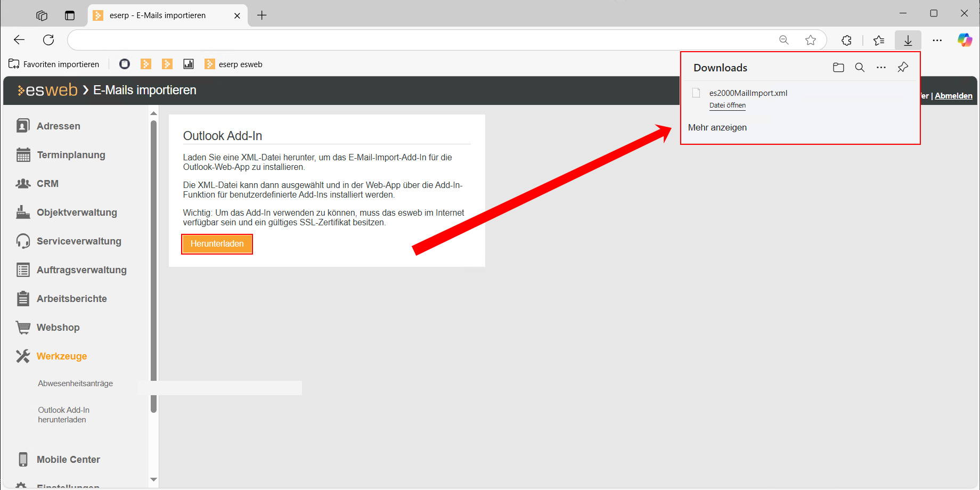Go back to previous page

(19, 40)
